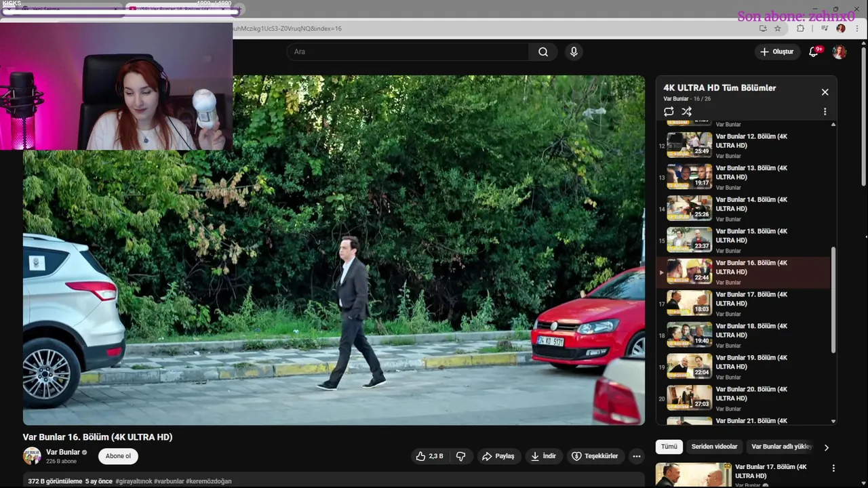Screen dimensions: 868x488
Task: Select the Tümü filter chip
Action: (x=669, y=447)
